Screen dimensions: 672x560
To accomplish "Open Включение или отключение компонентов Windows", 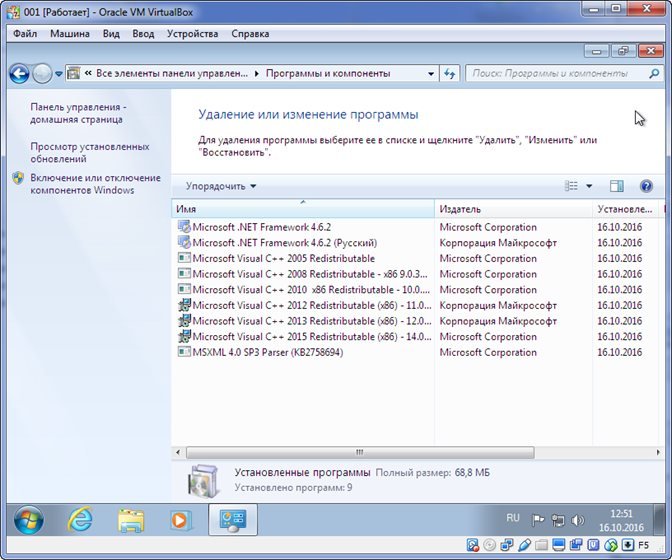I will pyautogui.click(x=95, y=184).
